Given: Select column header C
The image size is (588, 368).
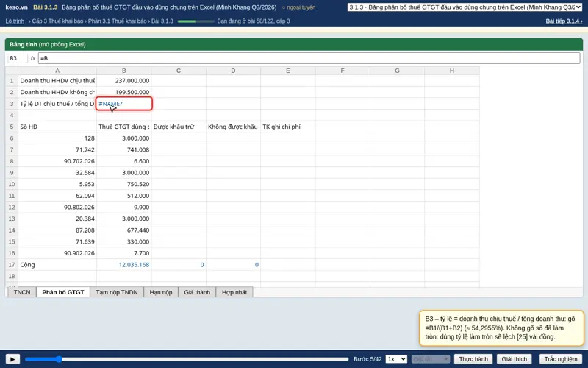Looking at the screenshot, I should [x=179, y=71].
